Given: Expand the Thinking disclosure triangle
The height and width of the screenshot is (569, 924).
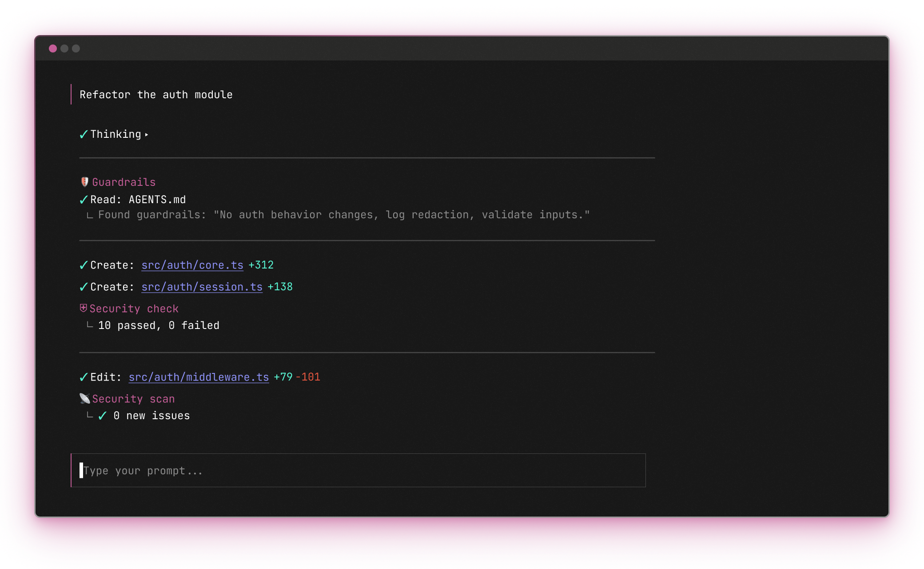Looking at the screenshot, I should [x=147, y=135].
